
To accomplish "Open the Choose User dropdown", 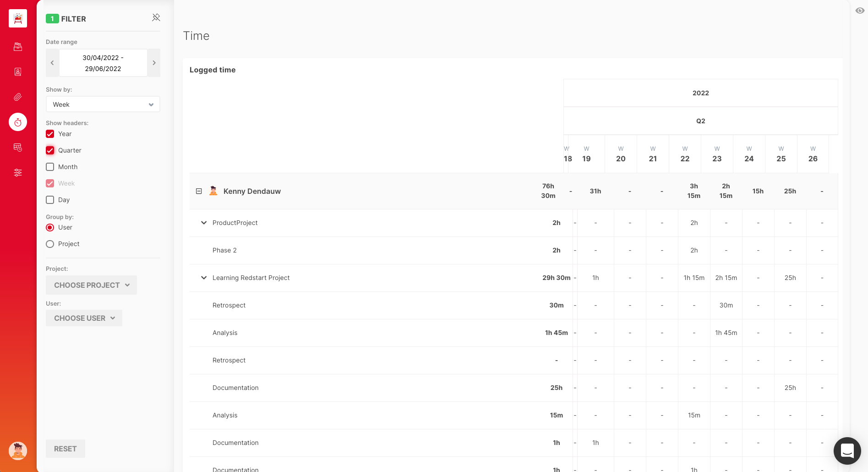I will [x=84, y=318].
